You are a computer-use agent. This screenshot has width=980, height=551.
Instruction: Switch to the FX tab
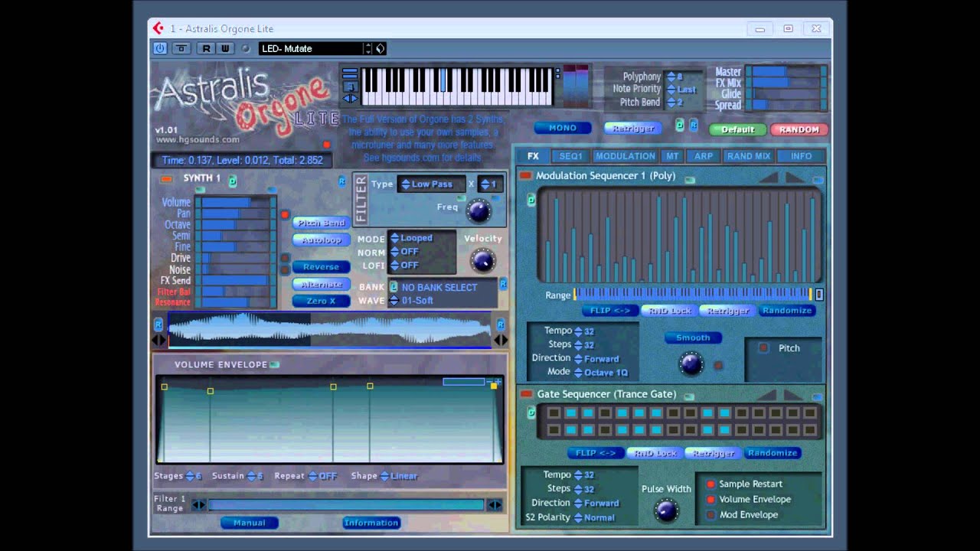533,156
